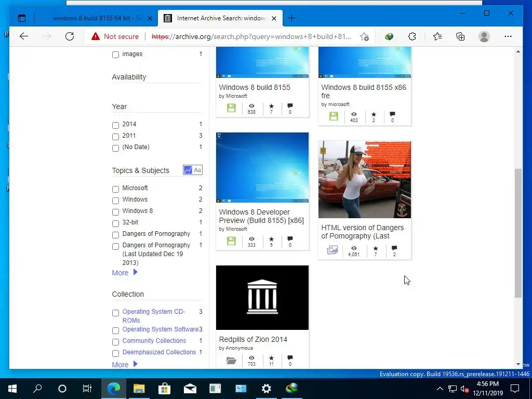Check the Windows 8 topic filter
Screen dimensions: 532x399
[116, 212]
